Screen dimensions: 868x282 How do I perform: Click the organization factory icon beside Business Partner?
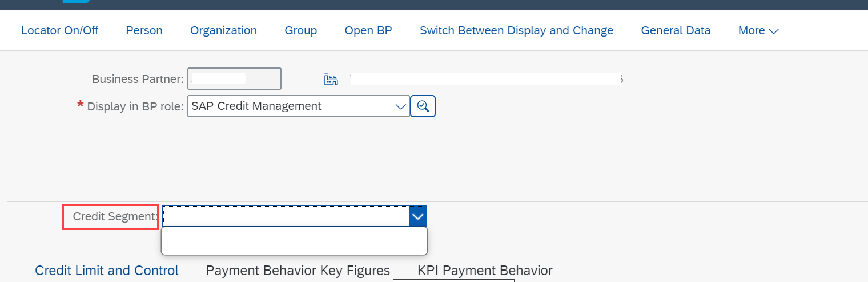tap(331, 80)
